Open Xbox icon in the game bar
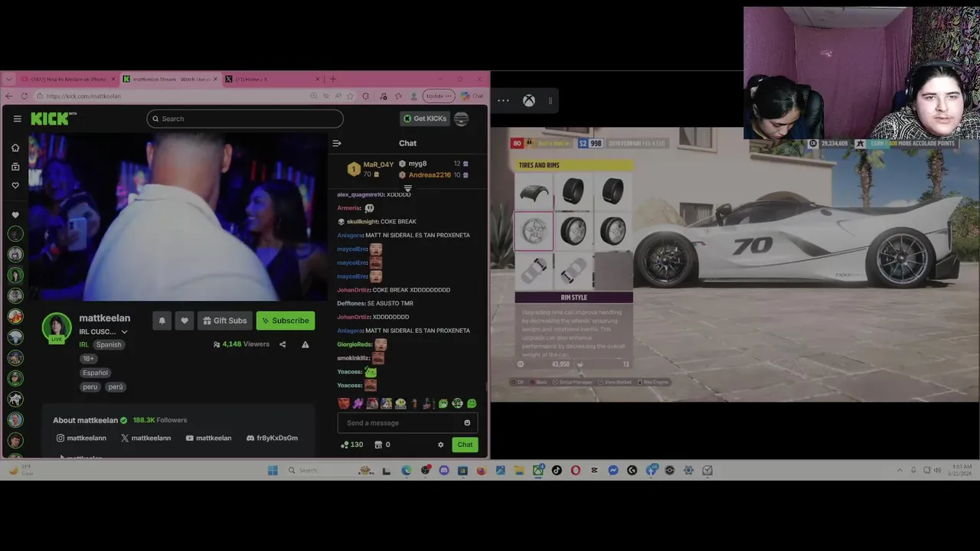This screenshot has width=980, height=551. [528, 100]
